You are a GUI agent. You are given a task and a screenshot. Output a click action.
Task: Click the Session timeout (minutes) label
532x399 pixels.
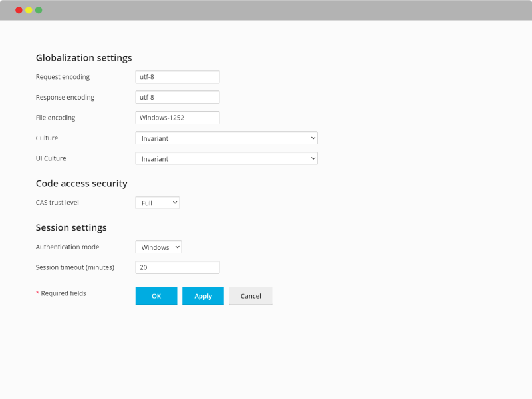(75, 267)
